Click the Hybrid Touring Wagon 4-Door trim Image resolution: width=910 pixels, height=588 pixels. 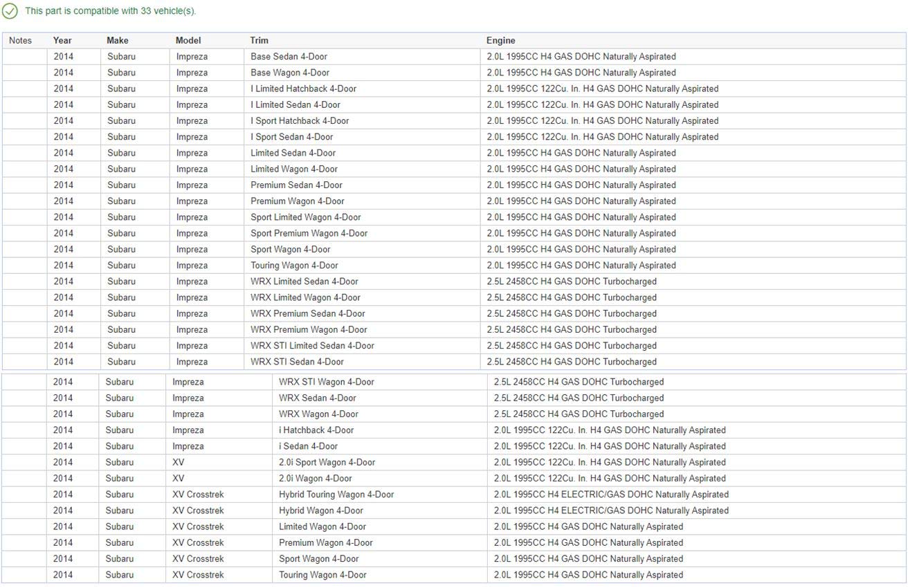pos(336,495)
